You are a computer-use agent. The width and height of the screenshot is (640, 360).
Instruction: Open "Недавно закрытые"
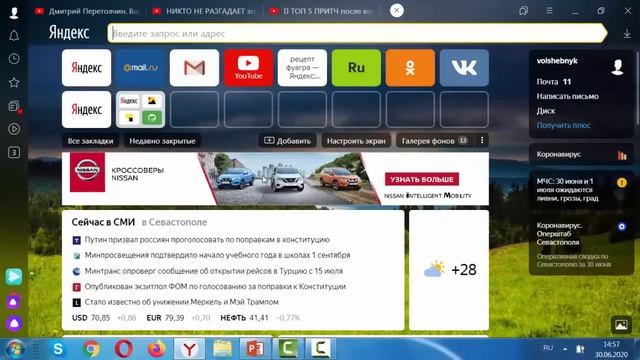point(162,141)
